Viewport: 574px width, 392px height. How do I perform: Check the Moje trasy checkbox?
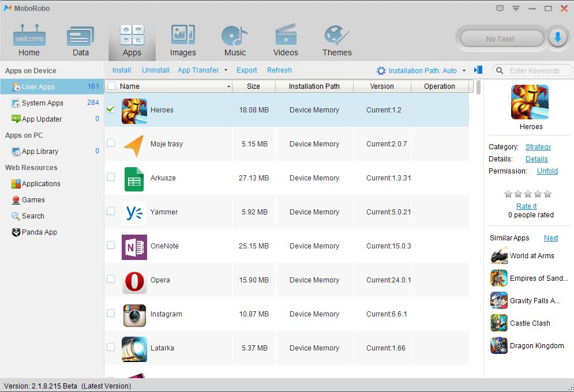tap(111, 143)
